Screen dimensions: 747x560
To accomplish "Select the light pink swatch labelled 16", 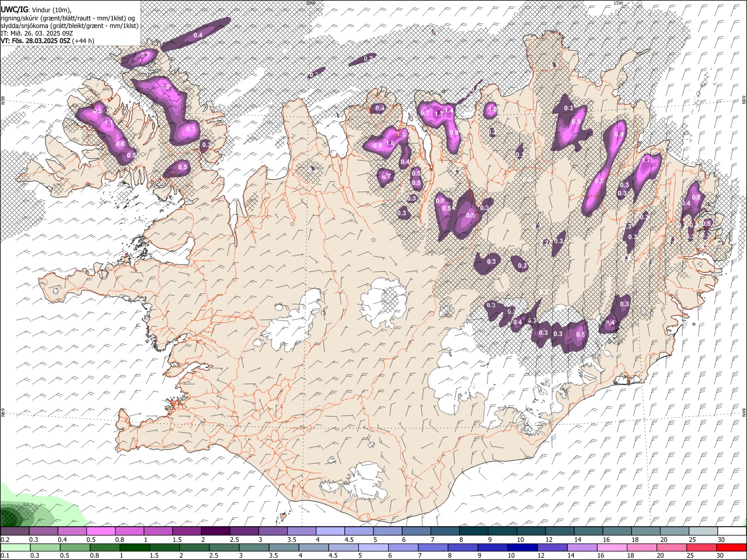I will 612,548.
